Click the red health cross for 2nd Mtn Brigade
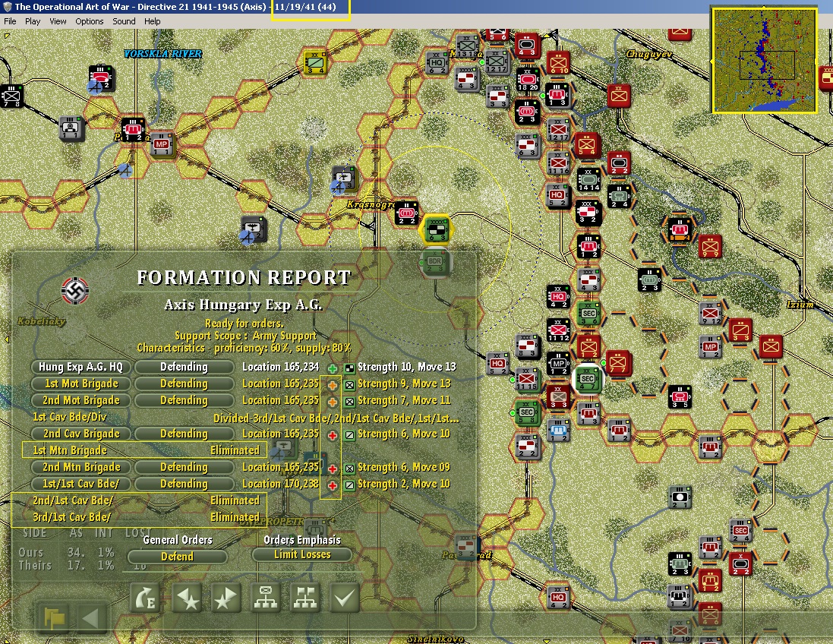Viewport: 833px width, 644px height. coord(333,469)
